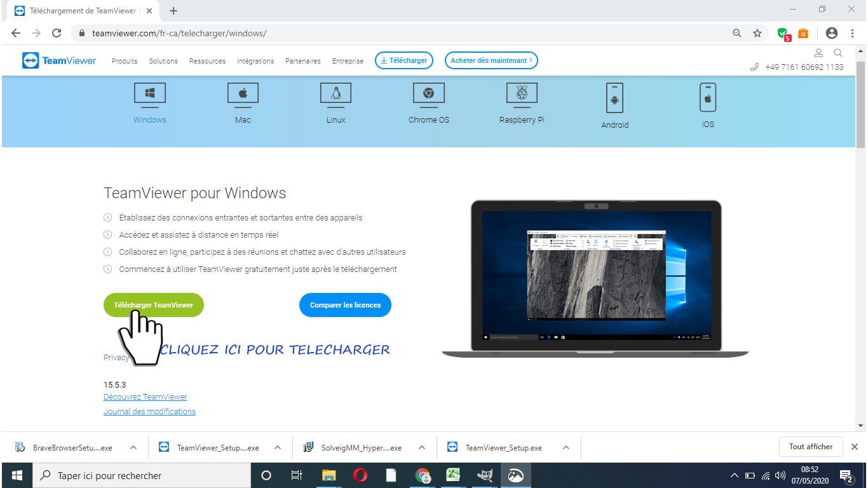This screenshot has width=868, height=488.
Task: Open Chrome from the taskbar
Action: coord(423,475)
